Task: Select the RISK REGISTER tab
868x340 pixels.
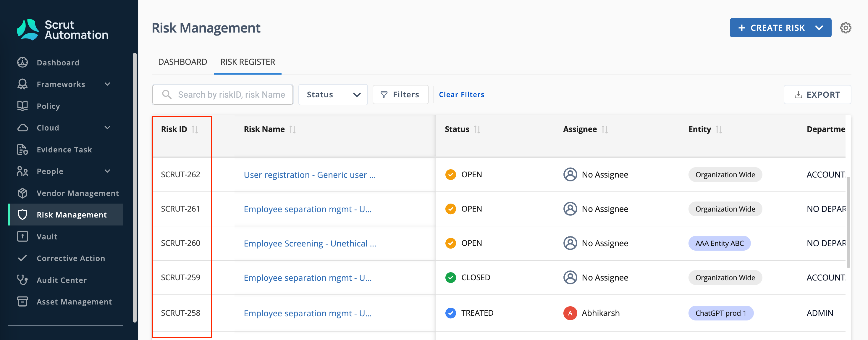Action: (247, 62)
